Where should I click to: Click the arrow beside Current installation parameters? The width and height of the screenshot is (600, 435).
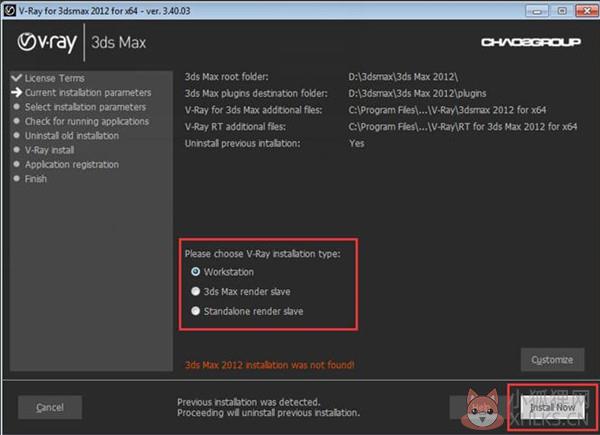(16, 92)
